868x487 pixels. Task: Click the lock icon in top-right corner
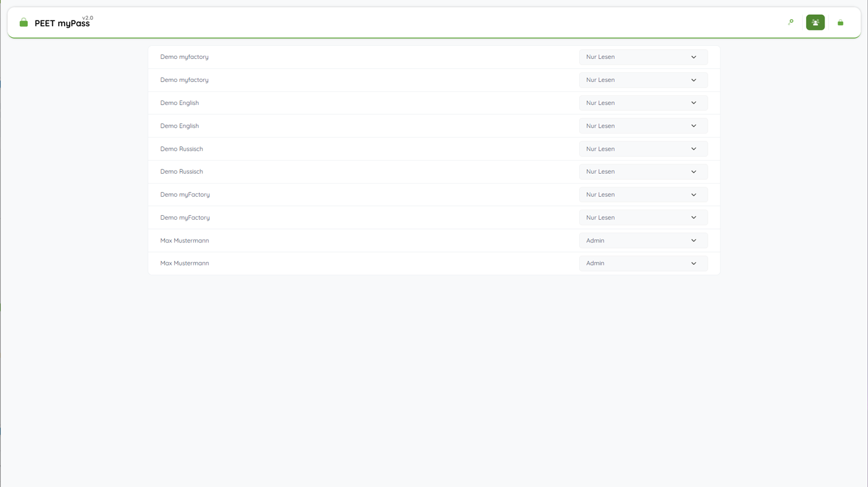(840, 22)
